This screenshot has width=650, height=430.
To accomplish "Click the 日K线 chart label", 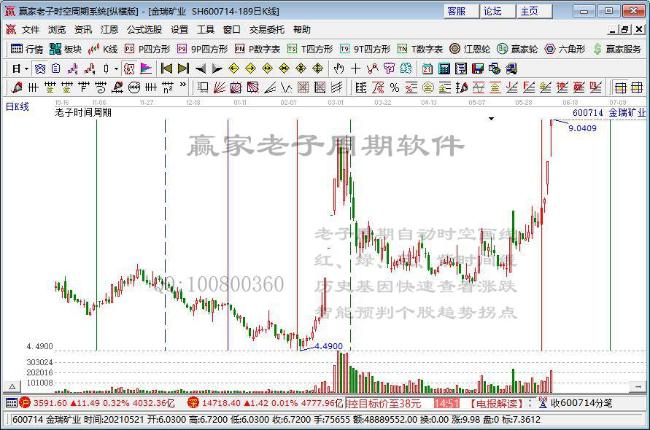I will (17, 107).
